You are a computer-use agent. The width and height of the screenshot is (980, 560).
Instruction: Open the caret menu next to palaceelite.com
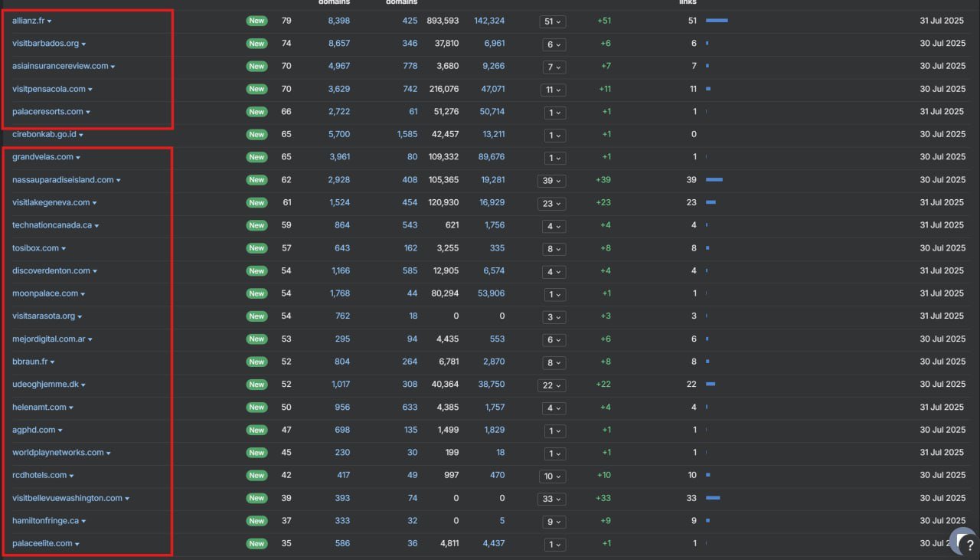(x=77, y=545)
